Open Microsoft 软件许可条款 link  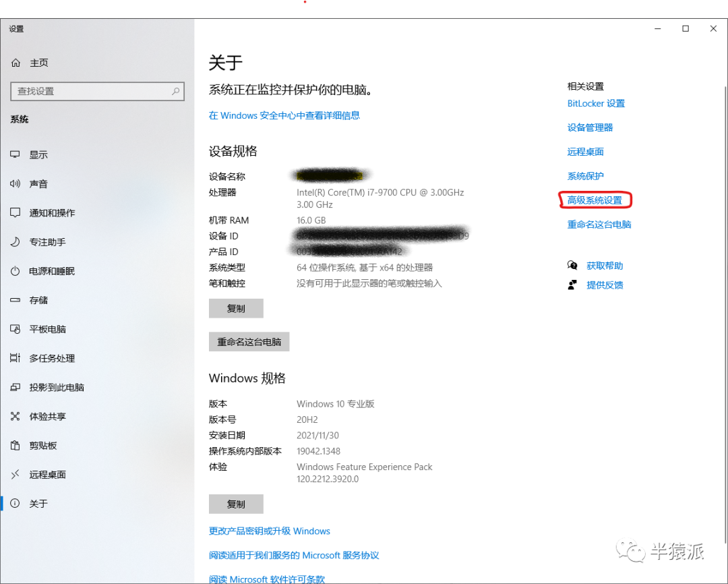pyautogui.click(x=266, y=579)
